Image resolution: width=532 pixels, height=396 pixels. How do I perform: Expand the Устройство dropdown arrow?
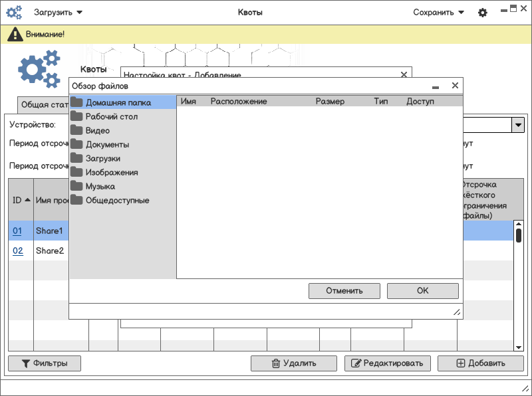click(x=518, y=125)
